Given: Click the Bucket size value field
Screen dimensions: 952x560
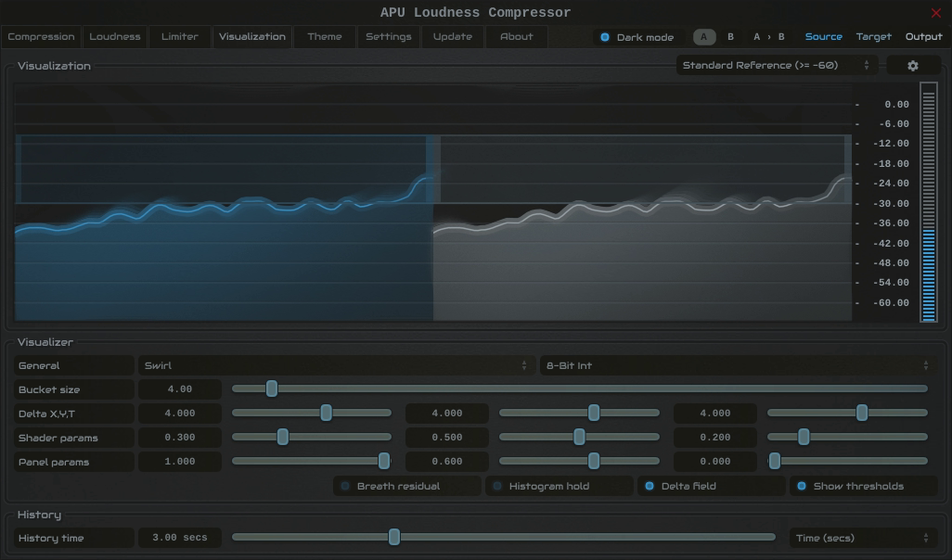Looking at the screenshot, I should [180, 388].
